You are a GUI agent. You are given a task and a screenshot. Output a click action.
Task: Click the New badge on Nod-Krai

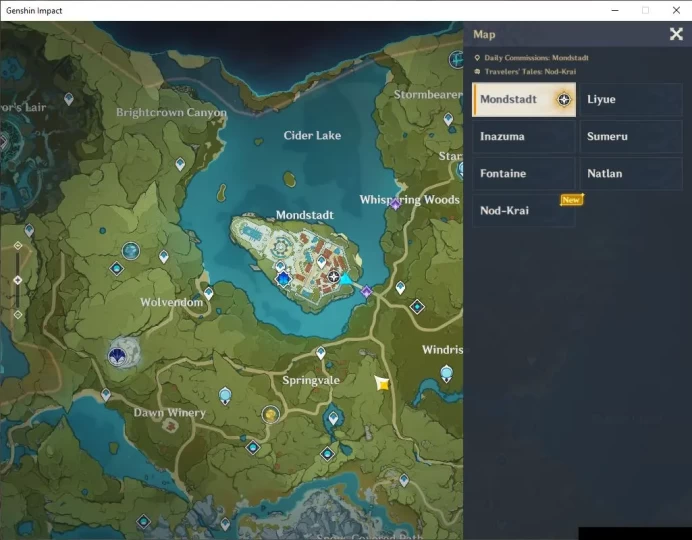572,200
